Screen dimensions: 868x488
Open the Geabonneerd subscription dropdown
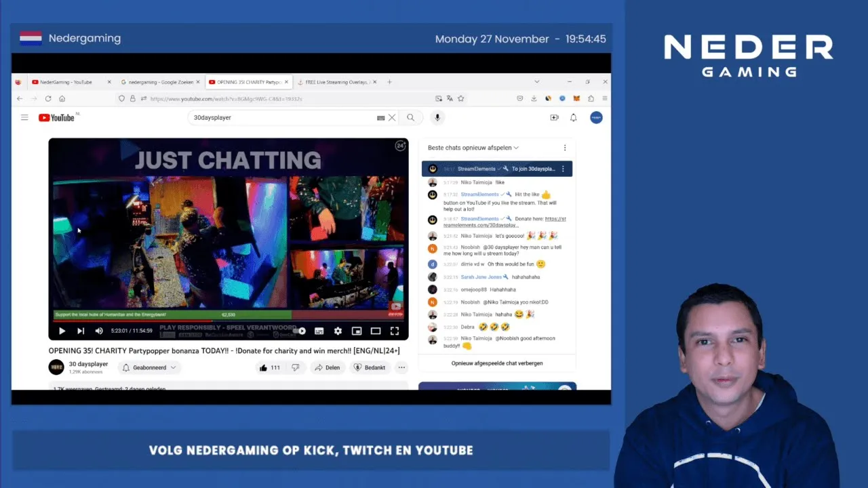149,367
